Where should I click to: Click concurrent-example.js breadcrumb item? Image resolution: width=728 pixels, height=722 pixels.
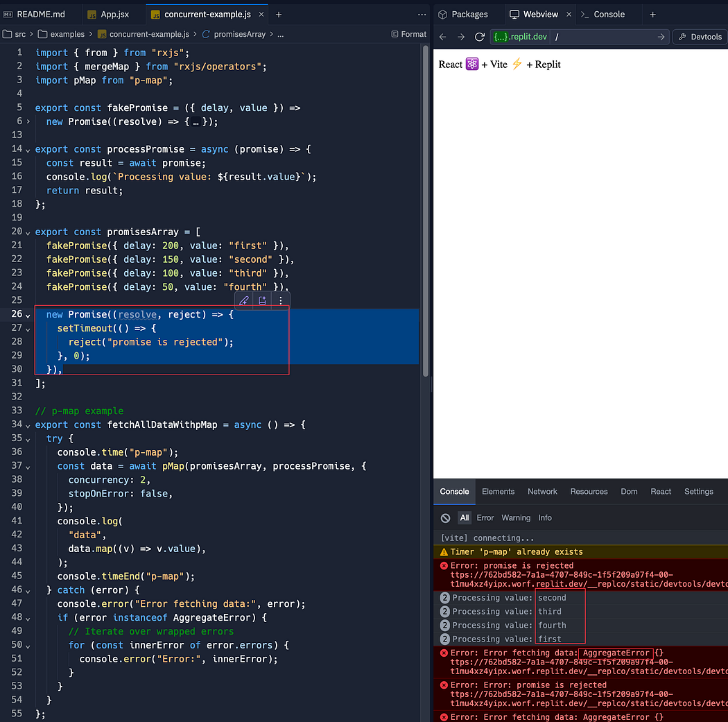144,34
